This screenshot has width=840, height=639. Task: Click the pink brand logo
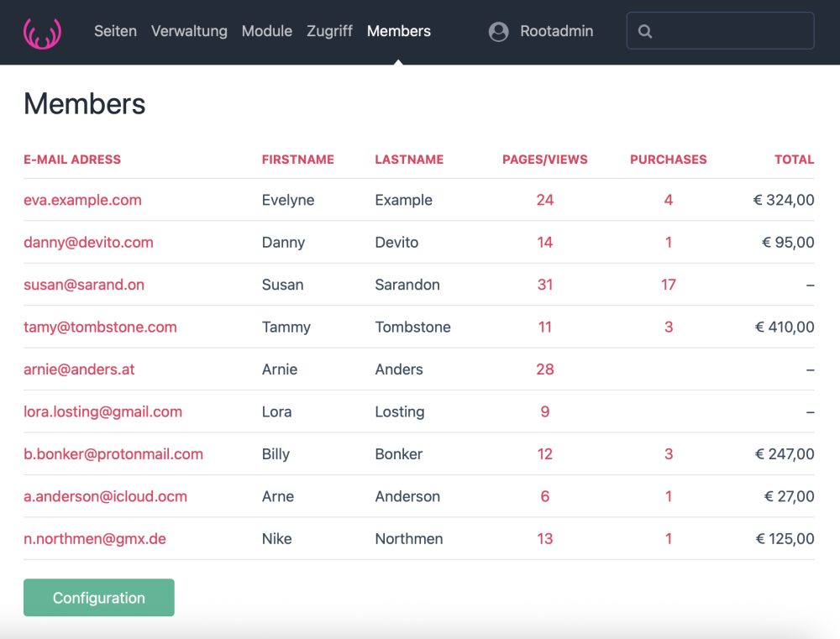coord(42,31)
